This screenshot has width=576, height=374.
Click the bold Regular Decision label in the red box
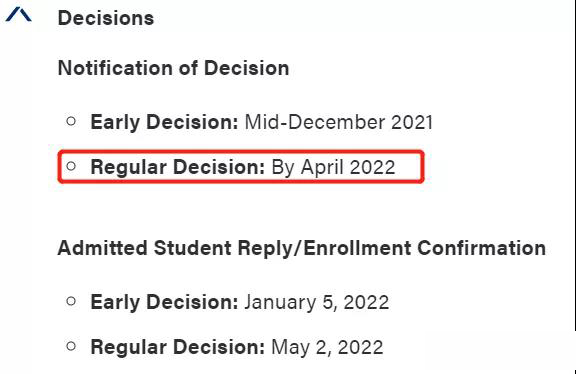[x=178, y=167]
